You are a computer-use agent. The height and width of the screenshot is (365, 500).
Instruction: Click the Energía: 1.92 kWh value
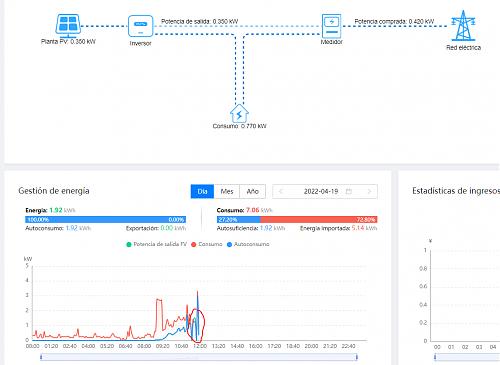[50, 210]
